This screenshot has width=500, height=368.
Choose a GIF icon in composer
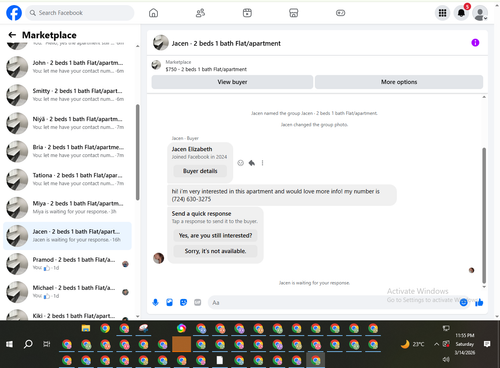(x=198, y=302)
